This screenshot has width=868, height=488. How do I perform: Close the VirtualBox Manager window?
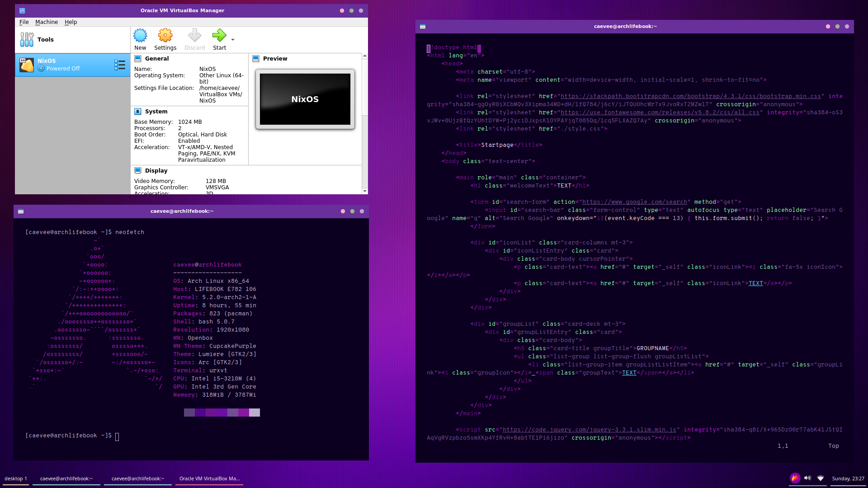pyautogui.click(x=361, y=10)
